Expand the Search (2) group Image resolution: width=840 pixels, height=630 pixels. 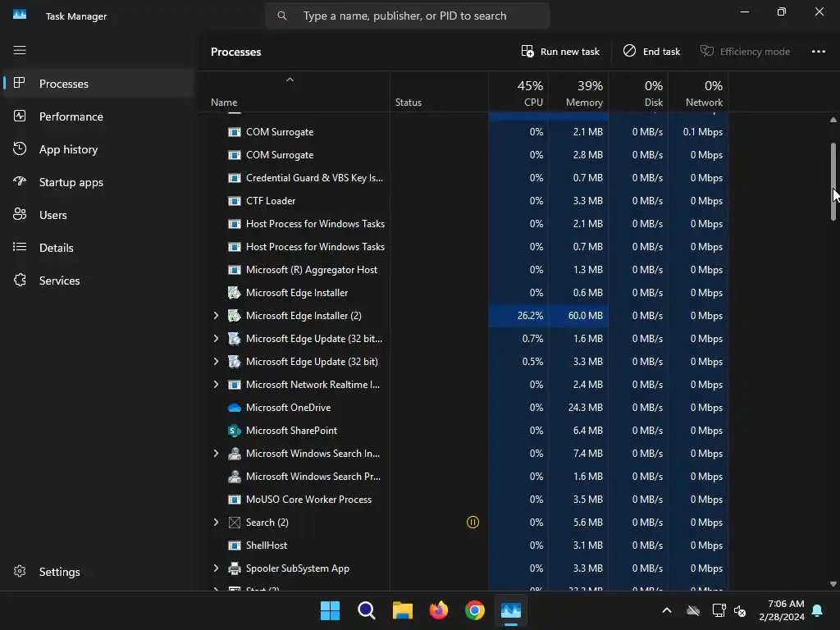coord(216,523)
